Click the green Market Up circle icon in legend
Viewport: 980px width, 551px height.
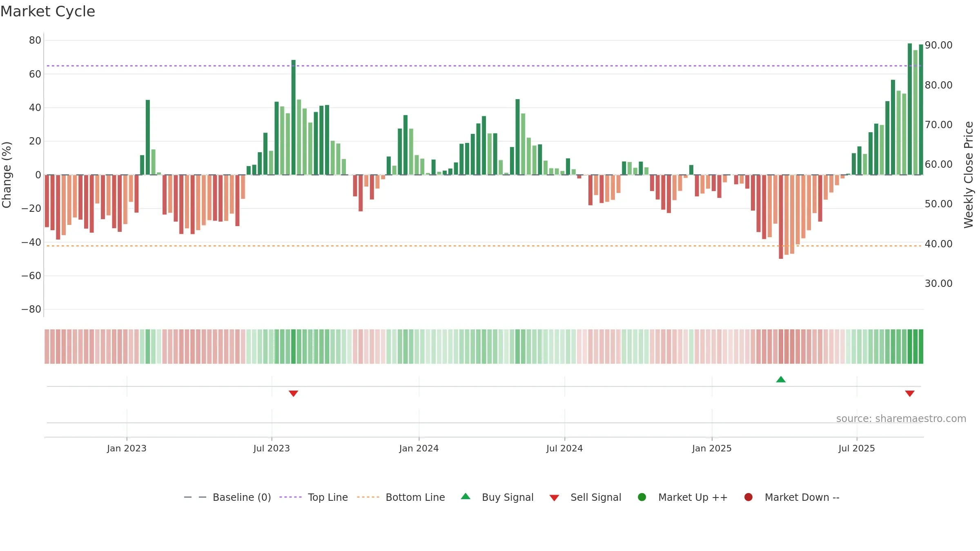click(x=642, y=497)
